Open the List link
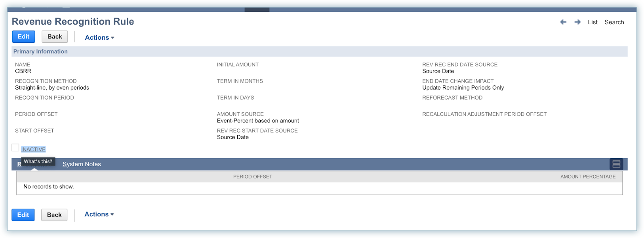Image resolution: width=644 pixels, height=238 pixels. (593, 22)
